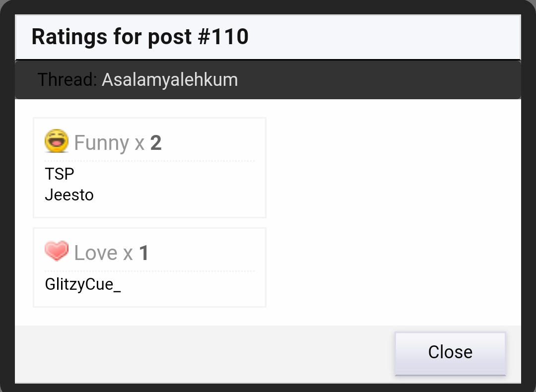Click the laughing Funny emoji icon
Image resolution: width=536 pixels, height=392 pixels.
coord(57,141)
